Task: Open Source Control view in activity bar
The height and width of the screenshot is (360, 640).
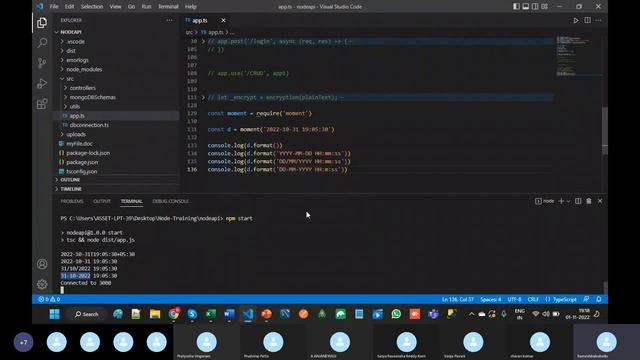Action: pos(42,62)
